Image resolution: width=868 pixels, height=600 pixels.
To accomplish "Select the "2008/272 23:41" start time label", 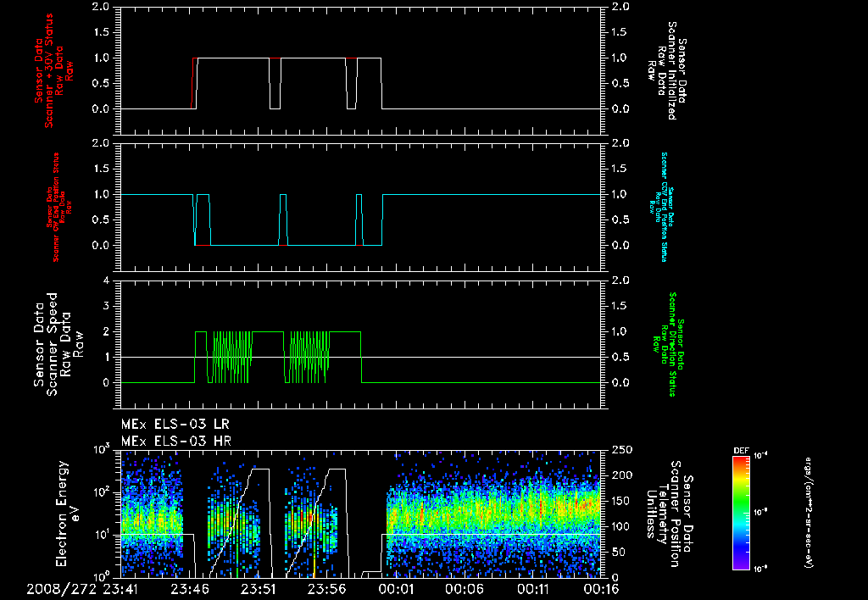I will tap(82, 589).
